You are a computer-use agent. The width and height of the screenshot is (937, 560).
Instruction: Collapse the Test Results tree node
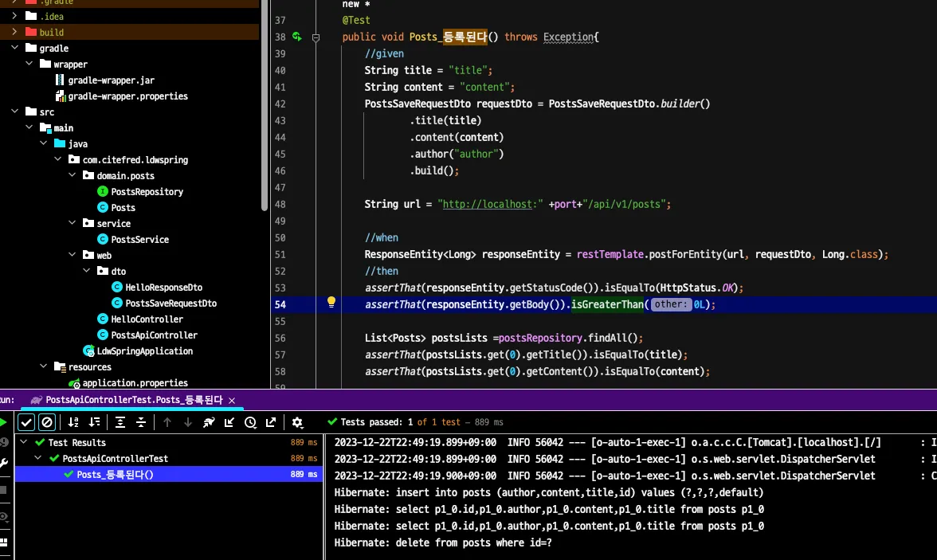pyautogui.click(x=24, y=442)
